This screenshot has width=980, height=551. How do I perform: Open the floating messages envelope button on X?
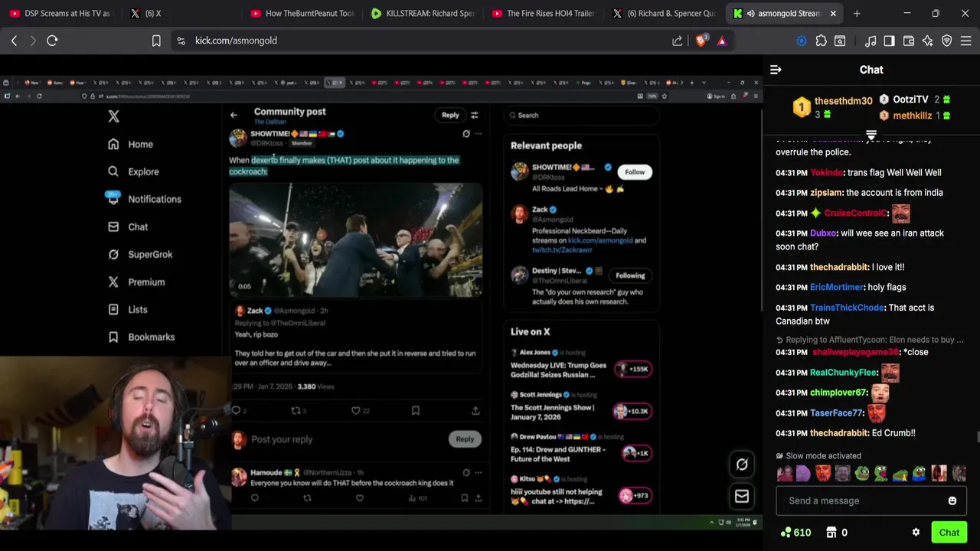(x=742, y=497)
